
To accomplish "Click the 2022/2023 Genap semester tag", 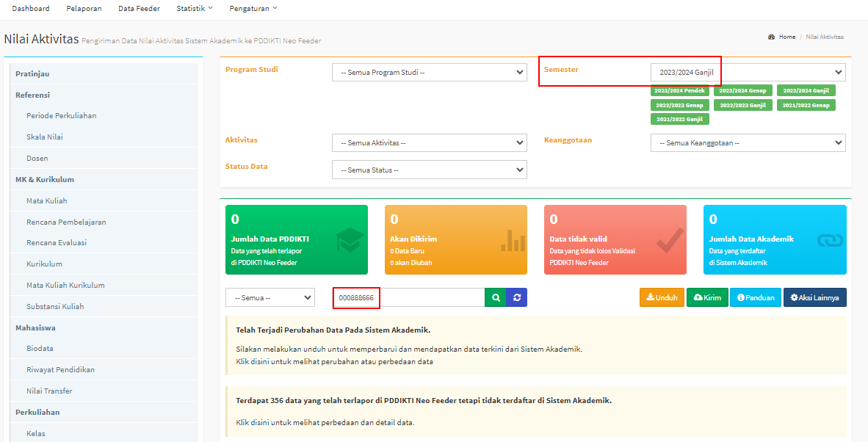I will pos(680,105).
